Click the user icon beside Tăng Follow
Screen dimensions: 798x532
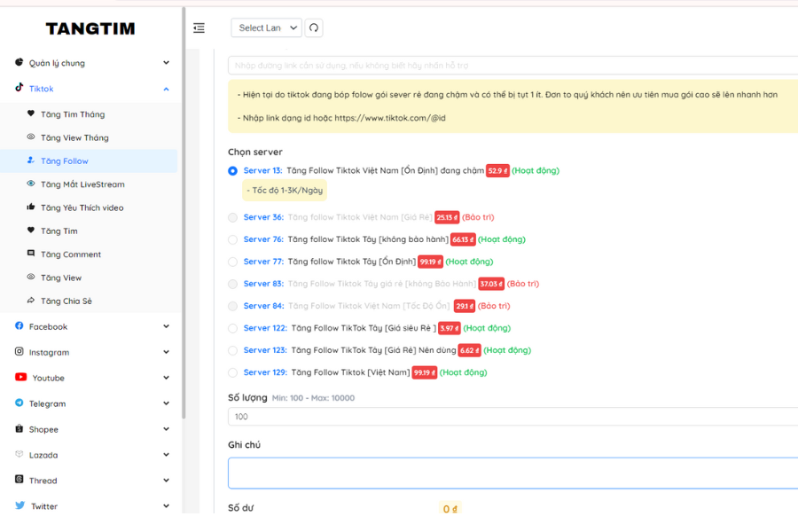tap(31, 160)
